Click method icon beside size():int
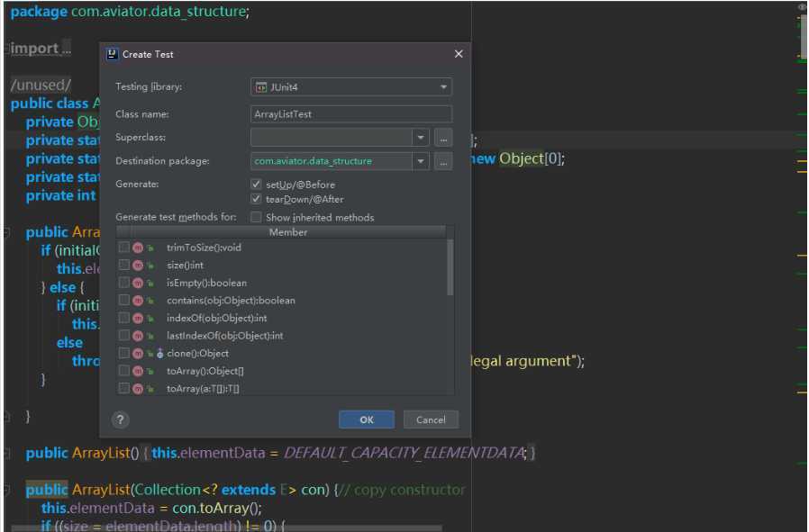This screenshot has width=809, height=532. (138, 266)
